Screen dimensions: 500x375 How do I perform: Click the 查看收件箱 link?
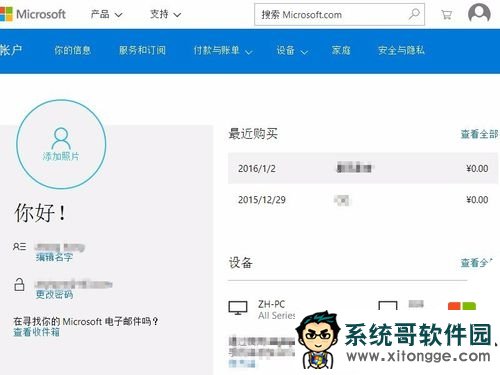(37, 332)
